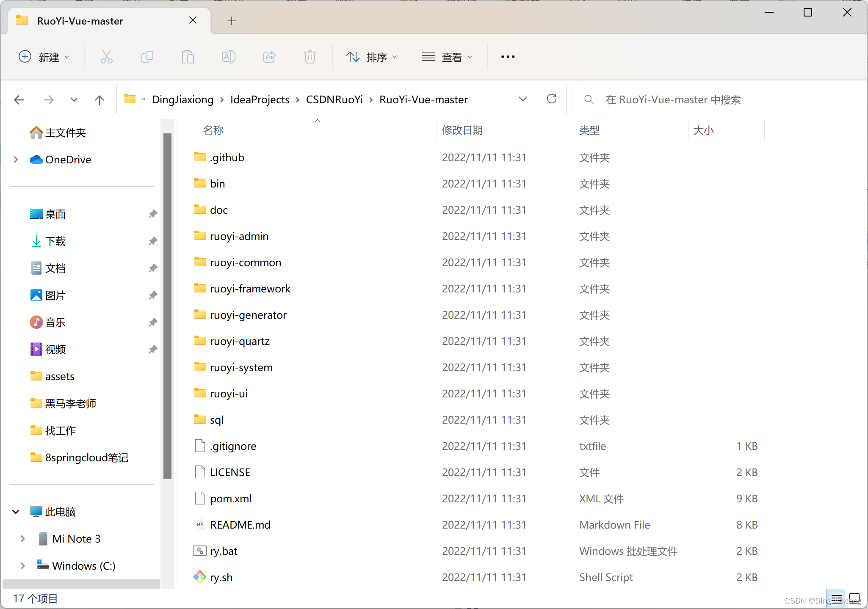Collapse the 此电脑 tree node
Viewport: 868px width, 609px height.
16,512
